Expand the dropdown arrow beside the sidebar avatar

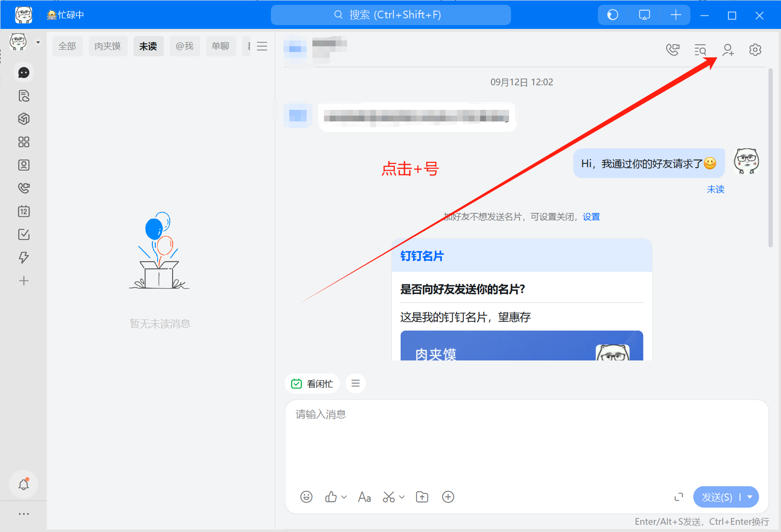tap(38, 42)
